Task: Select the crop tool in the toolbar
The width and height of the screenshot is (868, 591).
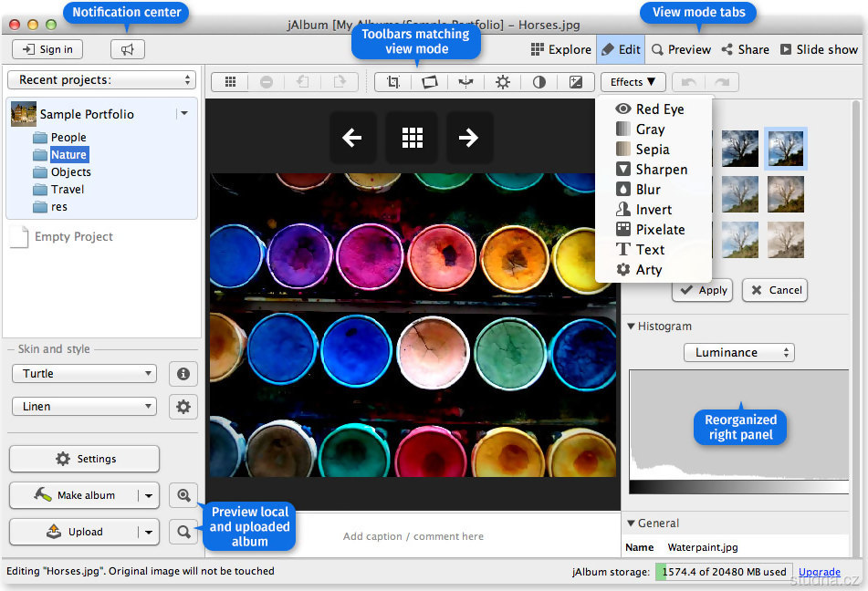Action: click(x=393, y=82)
